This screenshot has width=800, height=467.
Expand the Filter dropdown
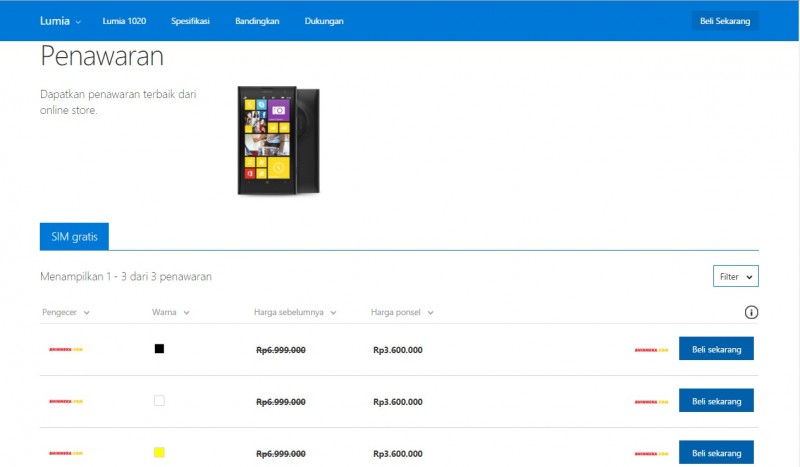coord(736,276)
